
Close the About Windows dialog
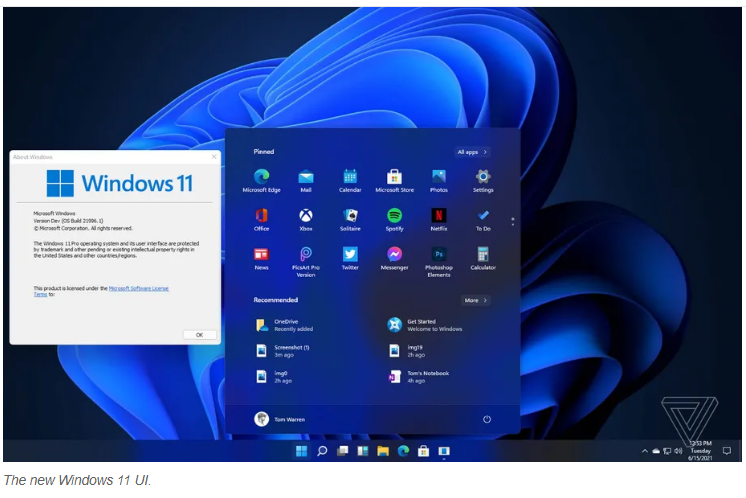tap(214, 156)
